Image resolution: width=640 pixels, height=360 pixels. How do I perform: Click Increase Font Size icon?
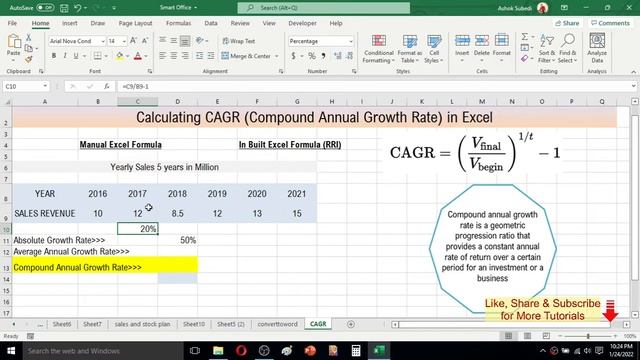133,41
